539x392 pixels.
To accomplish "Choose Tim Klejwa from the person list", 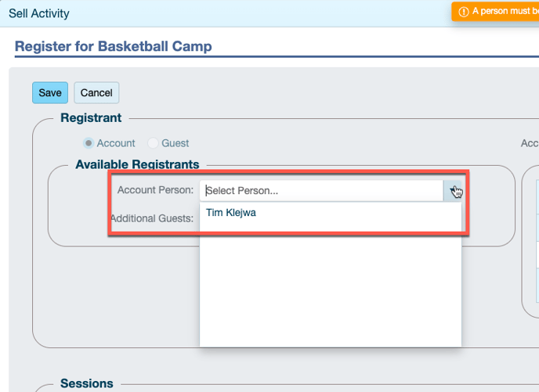I will [x=231, y=212].
